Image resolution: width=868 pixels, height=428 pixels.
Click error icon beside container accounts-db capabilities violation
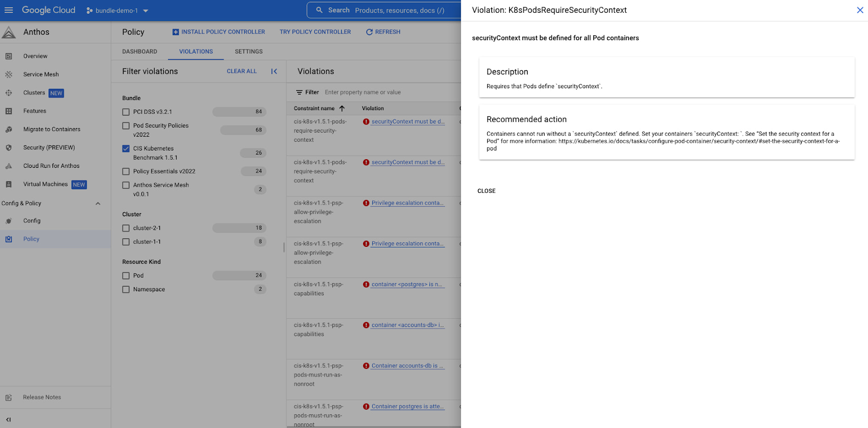[366, 325]
